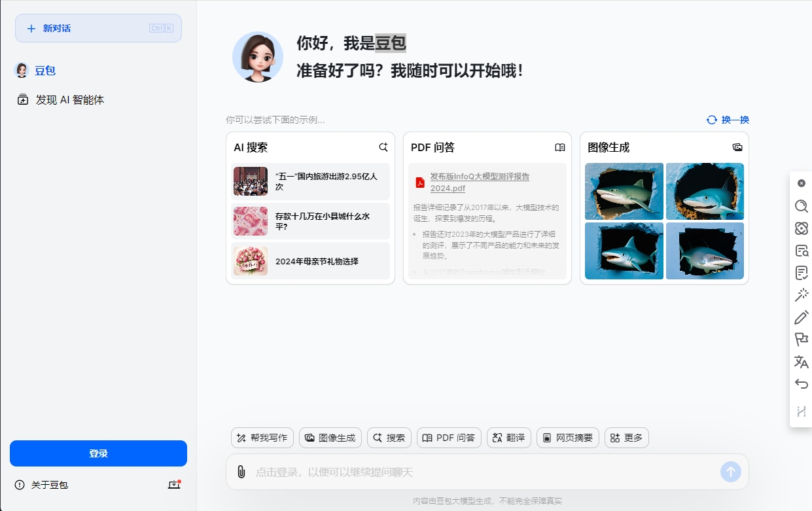This screenshot has width=812, height=511.
Task: Click the AI 搜索 card search icon
Action: pyautogui.click(x=383, y=147)
